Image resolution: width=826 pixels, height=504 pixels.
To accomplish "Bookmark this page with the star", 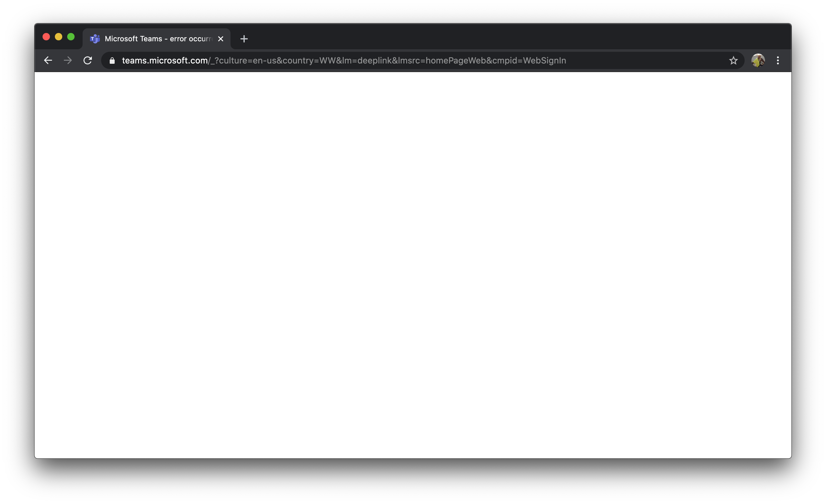I will [x=733, y=61].
